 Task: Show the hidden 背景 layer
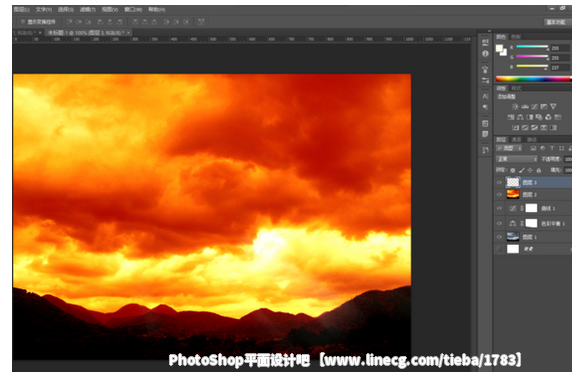click(x=499, y=249)
